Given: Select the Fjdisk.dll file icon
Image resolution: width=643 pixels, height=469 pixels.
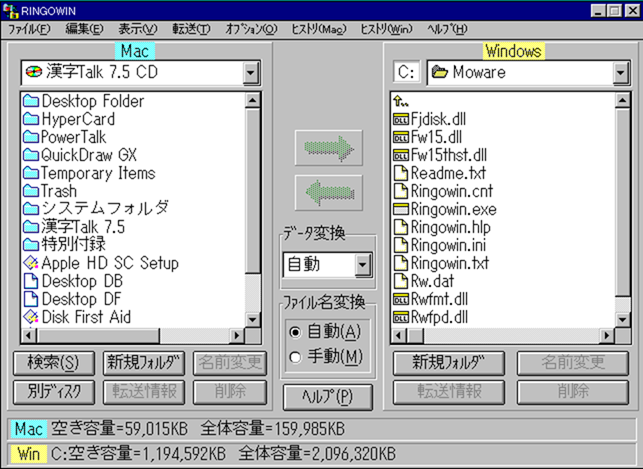Looking at the screenshot, I should click(401, 119).
